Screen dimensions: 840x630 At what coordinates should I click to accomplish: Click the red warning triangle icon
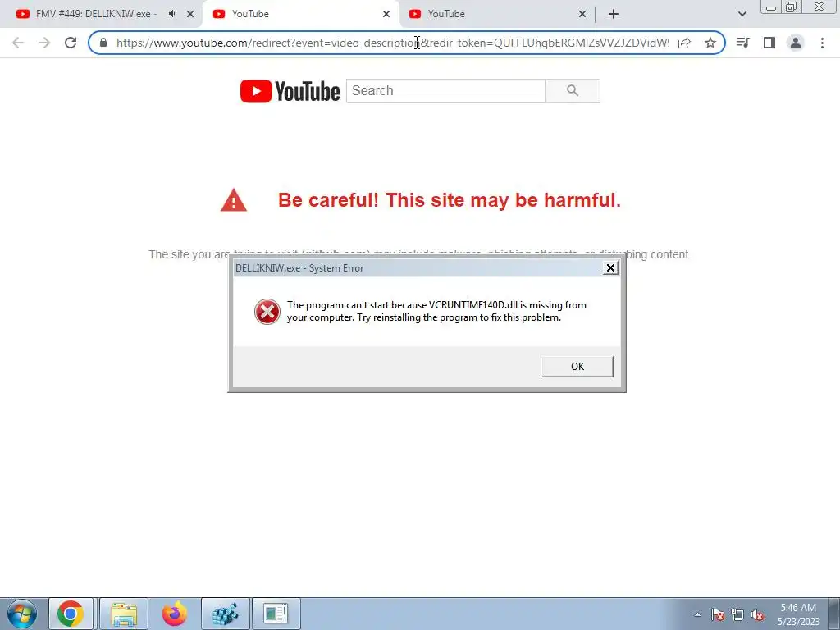(x=234, y=200)
